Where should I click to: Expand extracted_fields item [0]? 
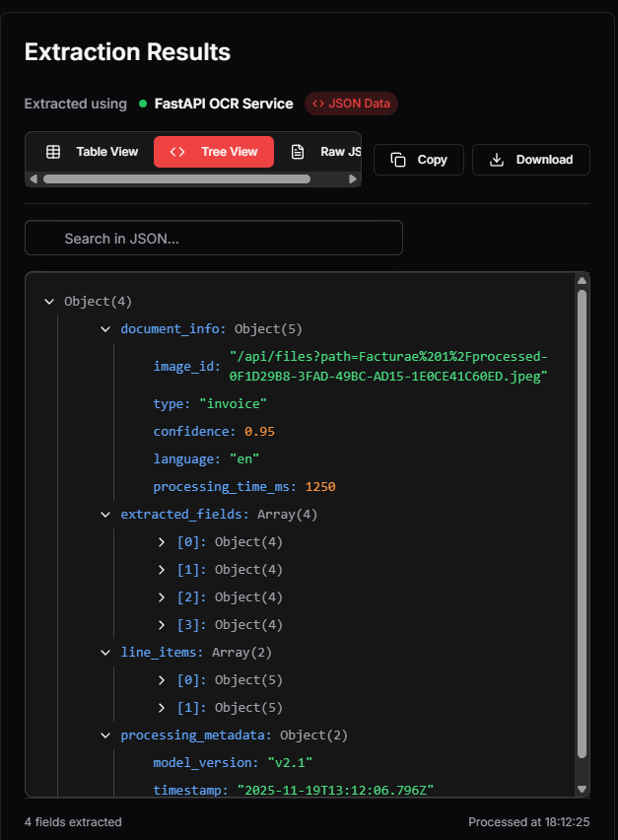[x=163, y=542]
